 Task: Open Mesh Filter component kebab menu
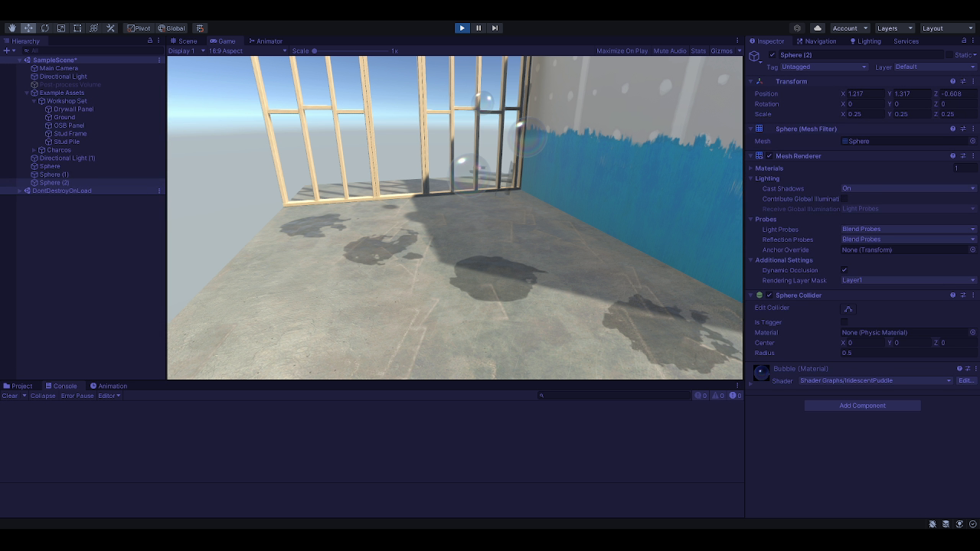point(973,129)
